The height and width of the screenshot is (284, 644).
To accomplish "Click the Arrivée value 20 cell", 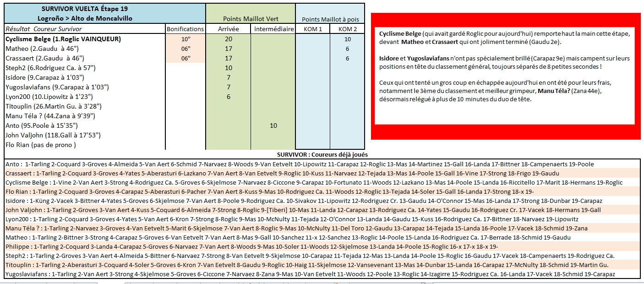I will tap(228, 39).
